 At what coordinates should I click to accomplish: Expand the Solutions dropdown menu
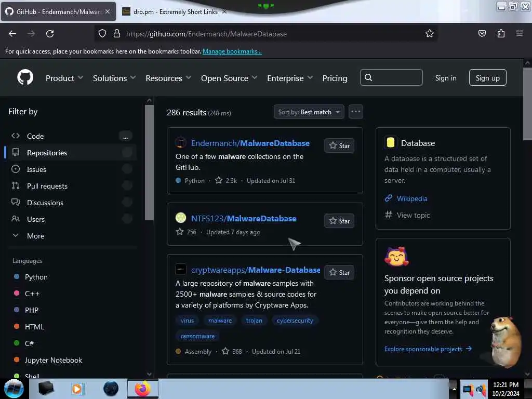coord(114,78)
